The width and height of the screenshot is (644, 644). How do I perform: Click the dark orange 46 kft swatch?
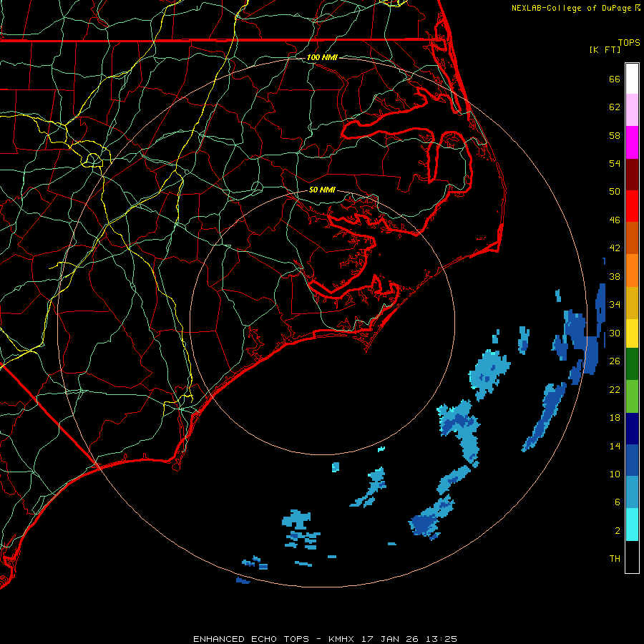tap(632, 238)
